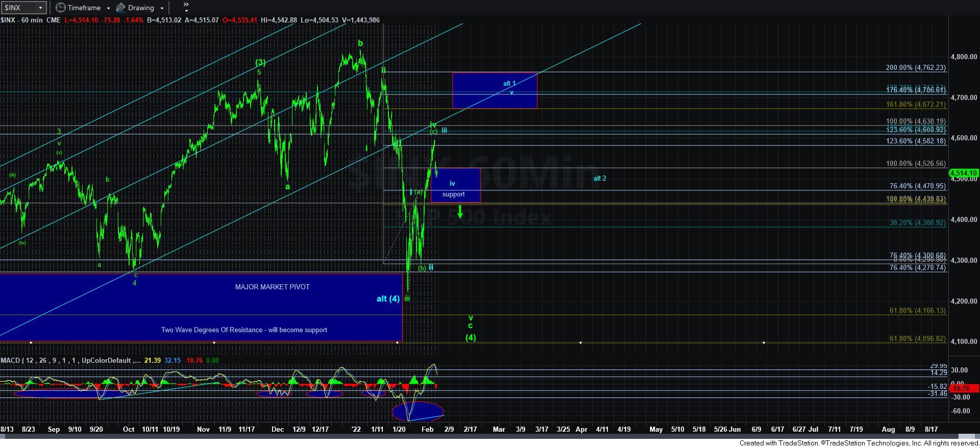The image size is (980, 447).
Task: Expand the Drawing dropdown arrow
Action: 162,8
